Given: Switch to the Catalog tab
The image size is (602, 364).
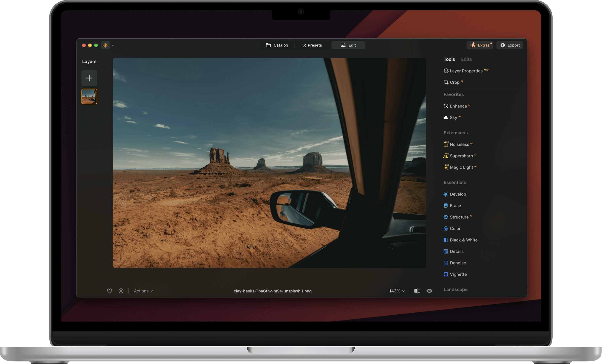Looking at the screenshot, I should click(x=277, y=45).
